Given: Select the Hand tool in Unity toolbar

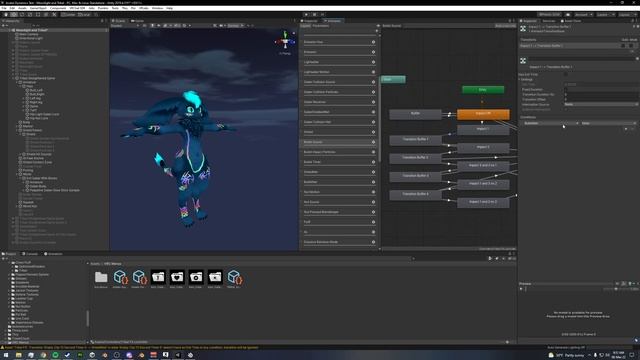Looking at the screenshot, I should coord(6,14).
